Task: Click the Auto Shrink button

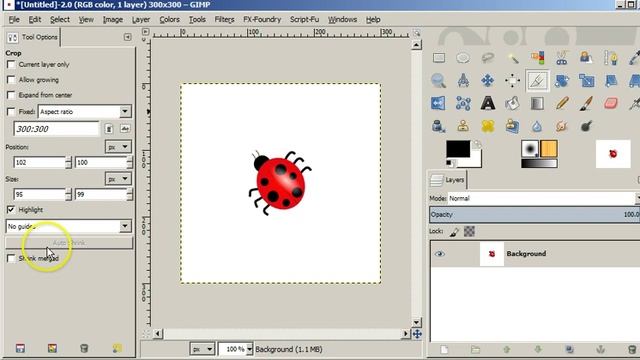Action: pyautogui.click(x=69, y=243)
